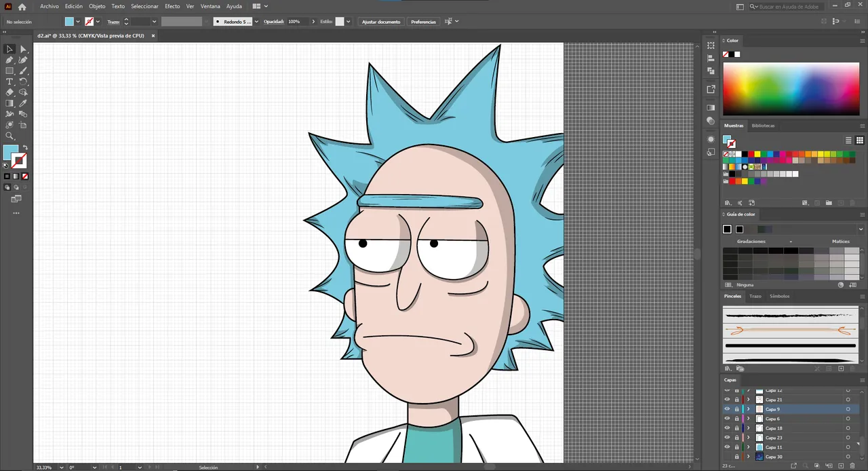
Task: Open the Efecto menu
Action: point(172,6)
